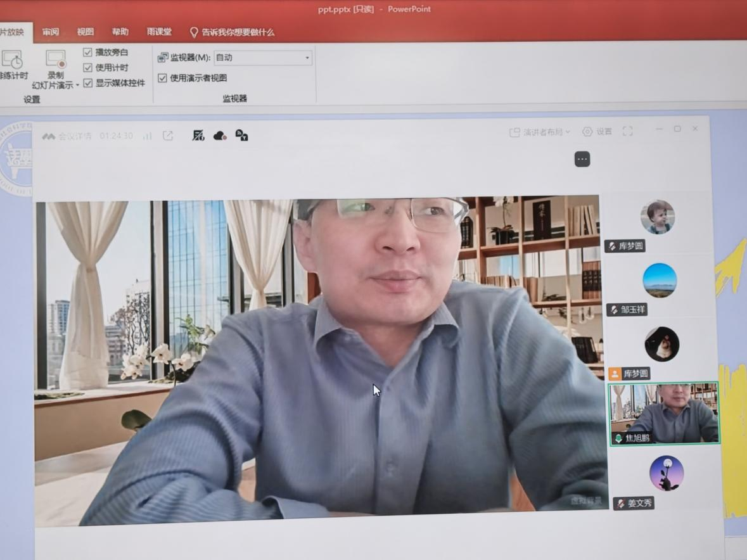Open the 监视器 monitor dropdown set to 自动

(263, 58)
